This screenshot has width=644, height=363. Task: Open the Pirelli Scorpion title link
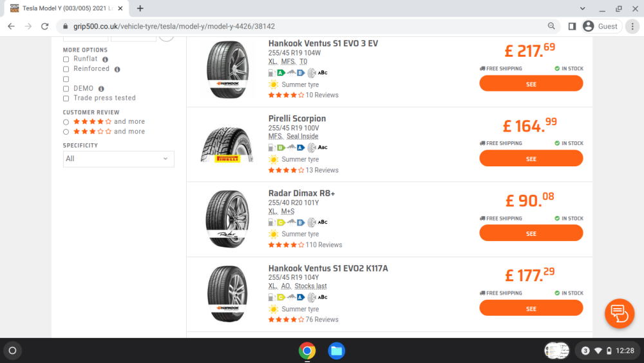pos(297,119)
